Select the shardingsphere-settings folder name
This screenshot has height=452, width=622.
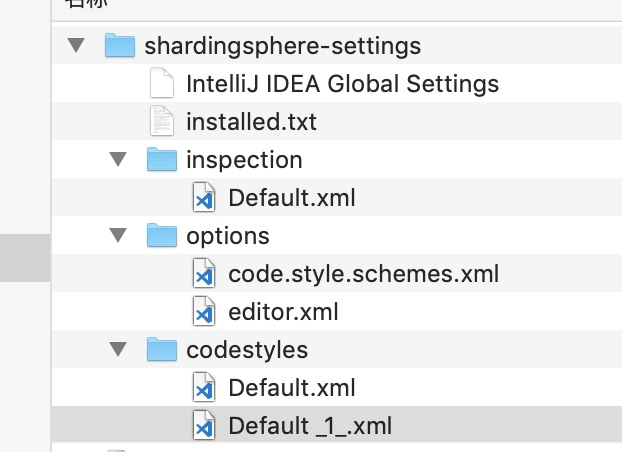[282, 46]
